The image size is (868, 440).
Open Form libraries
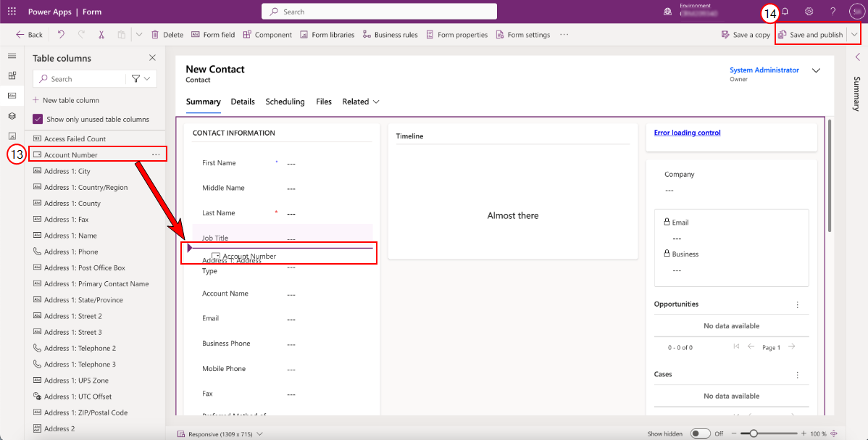point(327,34)
